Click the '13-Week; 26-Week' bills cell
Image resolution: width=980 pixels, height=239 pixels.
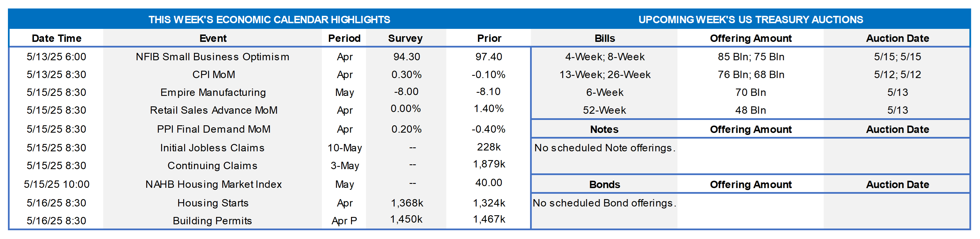(x=604, y=75)
